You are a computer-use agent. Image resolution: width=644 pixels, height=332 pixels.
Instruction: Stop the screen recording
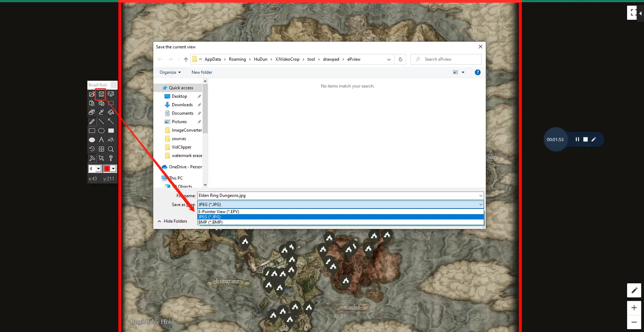pos(585,139)
